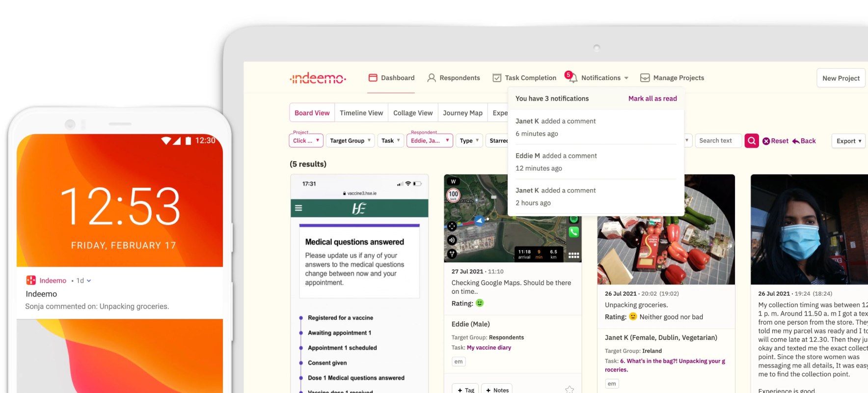This screenshot has height=393, width=868.
Task: Click the Appointment 1 scheduled step
Action: (x=342, y=348)
